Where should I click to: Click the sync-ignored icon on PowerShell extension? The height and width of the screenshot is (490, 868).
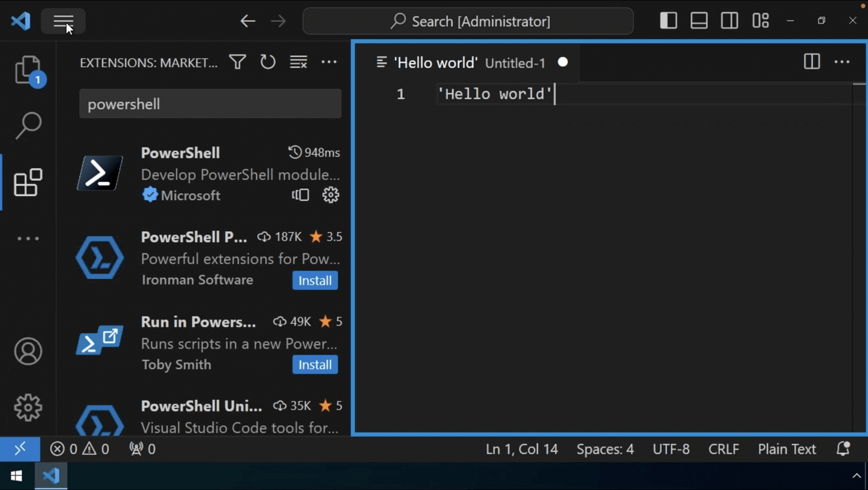pos(300,195)
